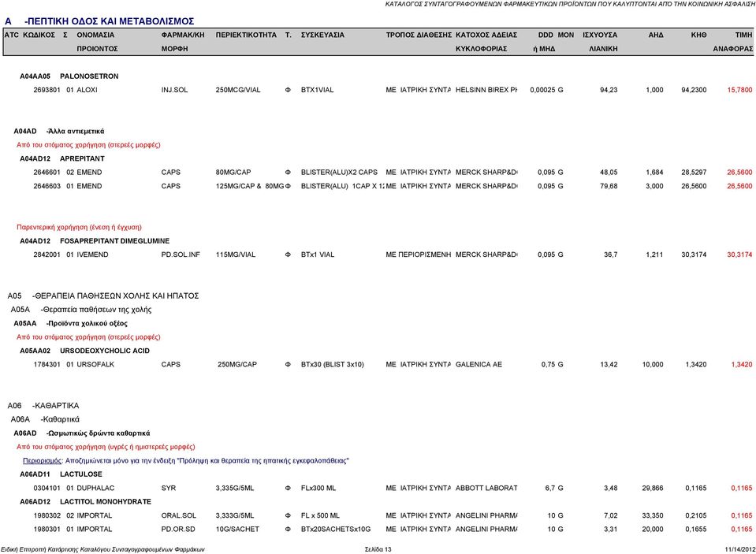This screenshot has height=554, width=756.
Task: Select the "ΠΕΡΙΕΚΤΙΚΟΤΗΤΑ" column header
Action: [246, 35]
